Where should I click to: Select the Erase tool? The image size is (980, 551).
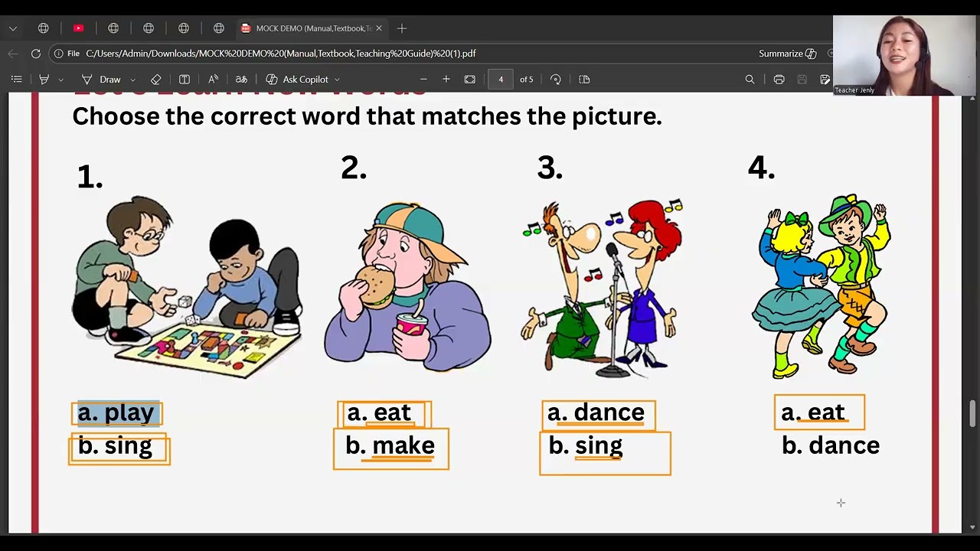pos(156,80)
